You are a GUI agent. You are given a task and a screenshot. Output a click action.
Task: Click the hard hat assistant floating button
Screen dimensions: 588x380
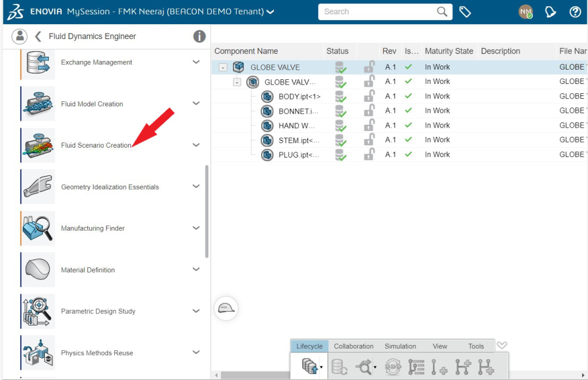pyautogui.click(x=226, y=308)
